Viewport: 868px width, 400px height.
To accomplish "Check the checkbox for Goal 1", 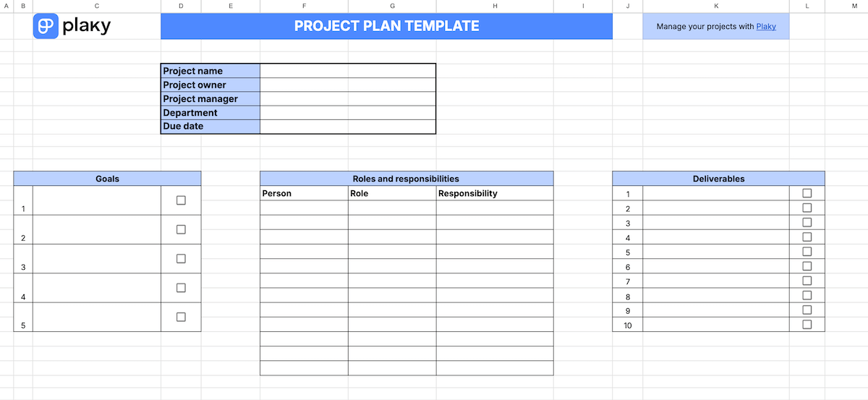I will (x=181, y=200).
